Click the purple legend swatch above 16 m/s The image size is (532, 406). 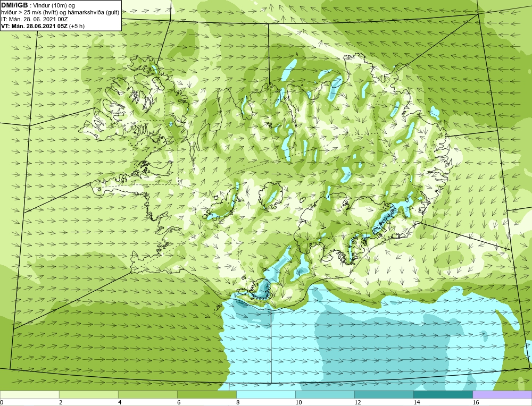tap(502, 394)
